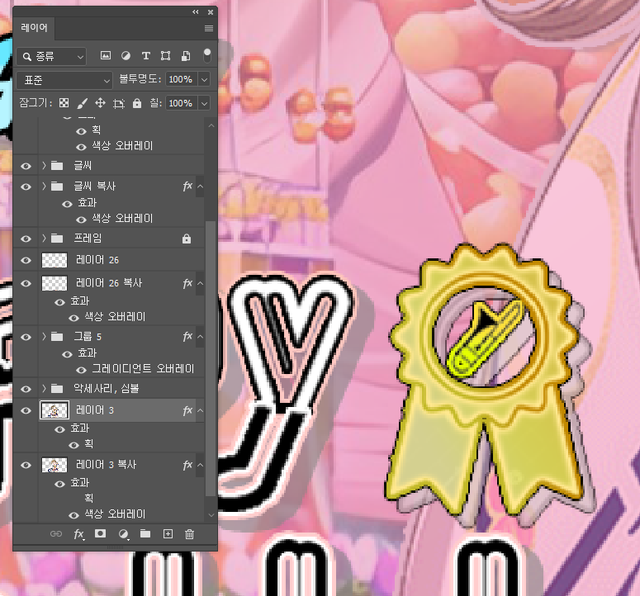Viewport: 640px width, 596px height.
Task: Add a layer mask from bottom bar
Action: 100,534
